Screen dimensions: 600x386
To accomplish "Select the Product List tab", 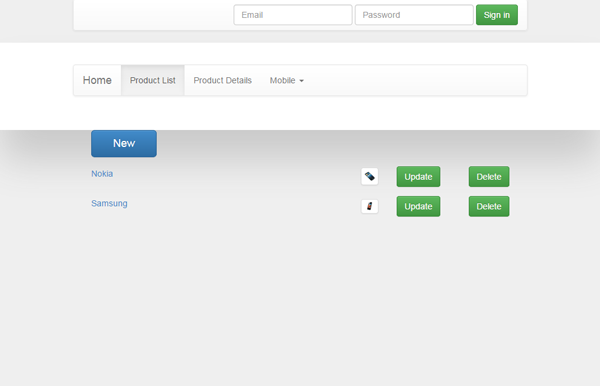I will [153, 80].
